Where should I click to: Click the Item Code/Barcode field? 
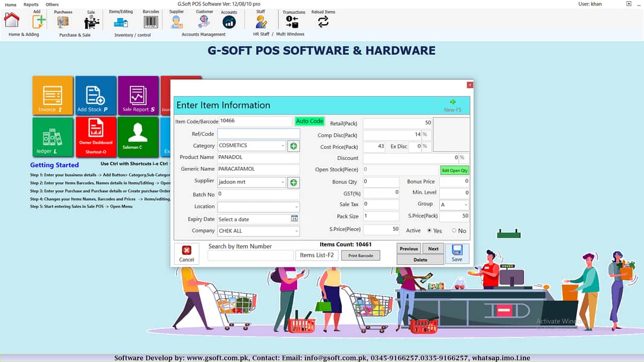256,121
